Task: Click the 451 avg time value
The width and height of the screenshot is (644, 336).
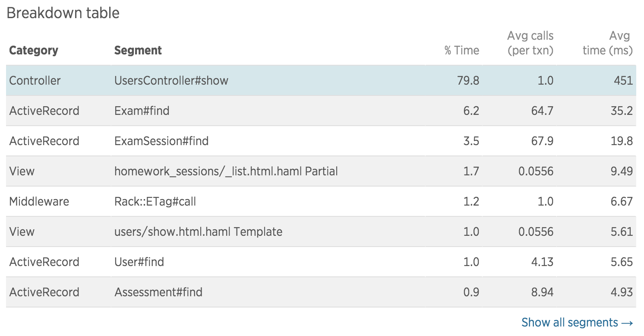Action: tap(623, 81)
